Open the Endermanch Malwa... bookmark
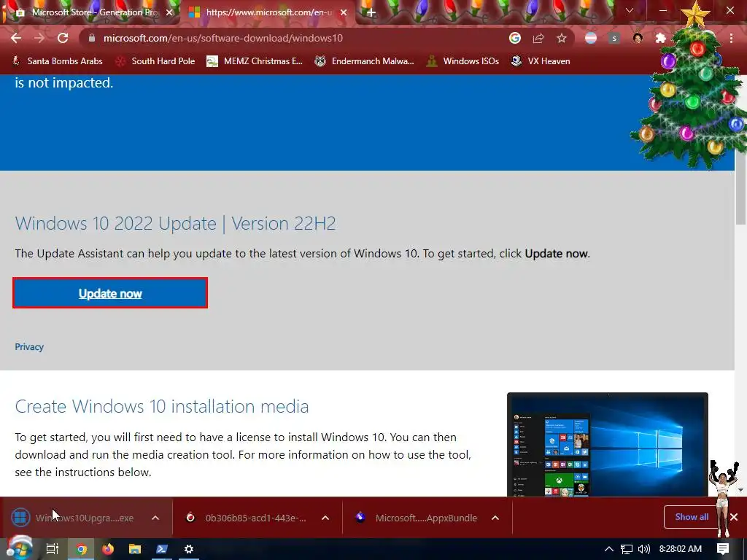 coord(364,61)
